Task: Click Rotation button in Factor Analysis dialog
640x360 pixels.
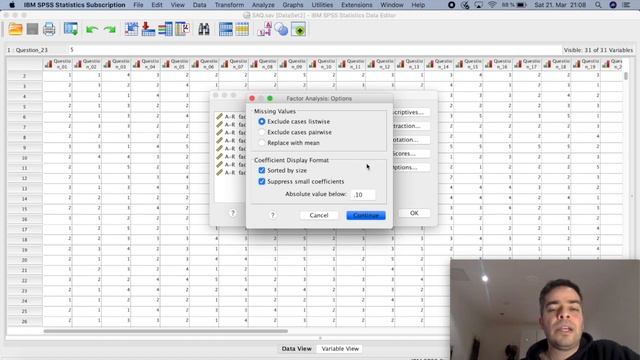Action: (x=410, y=140)
